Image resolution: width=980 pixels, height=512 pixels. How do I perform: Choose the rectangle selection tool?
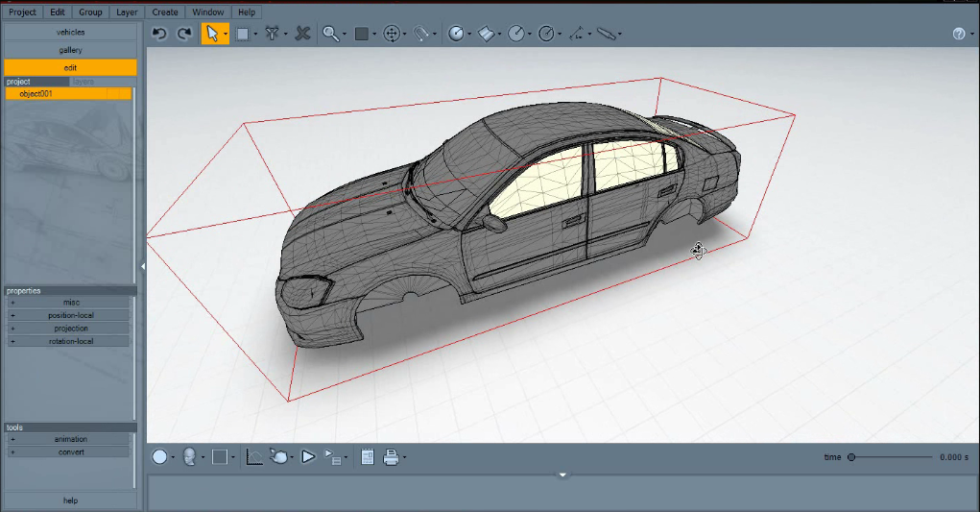coord(243,35)
